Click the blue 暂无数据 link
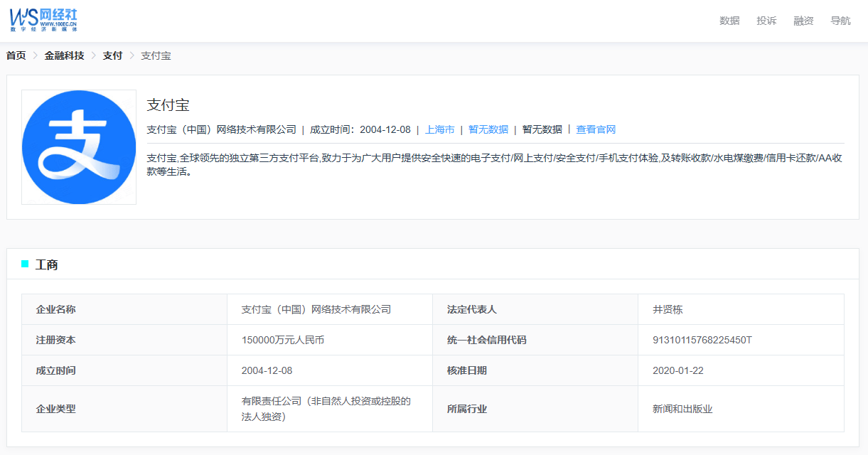The width and height of the screenshot is (868, 455). coord(488,129)
